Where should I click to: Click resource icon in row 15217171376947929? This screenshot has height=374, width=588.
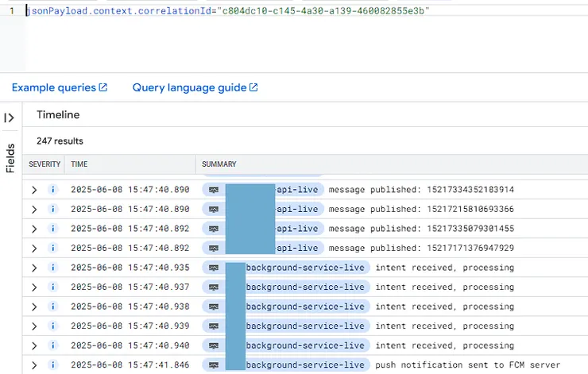(x=214, y=248)
